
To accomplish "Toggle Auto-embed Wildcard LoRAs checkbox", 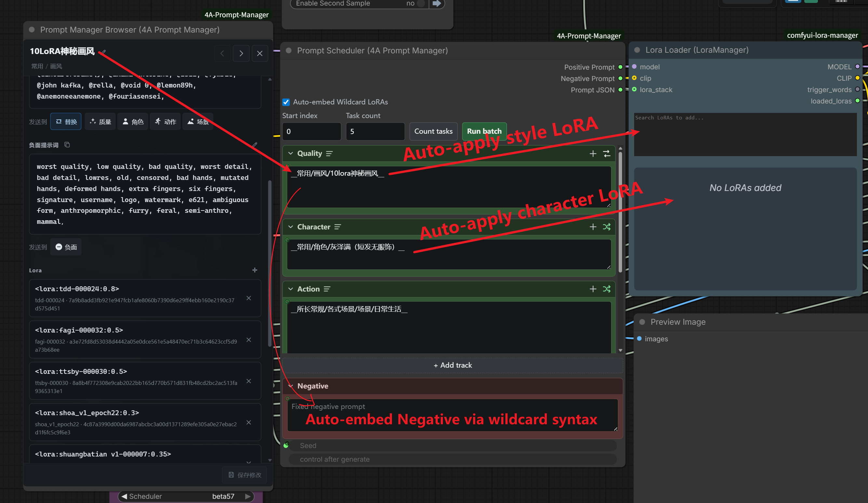I will point(286,102).
